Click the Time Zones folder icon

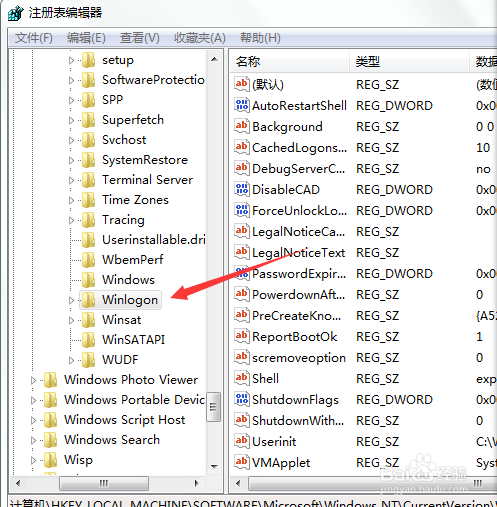pyautogui.click(x=89, y=200)
